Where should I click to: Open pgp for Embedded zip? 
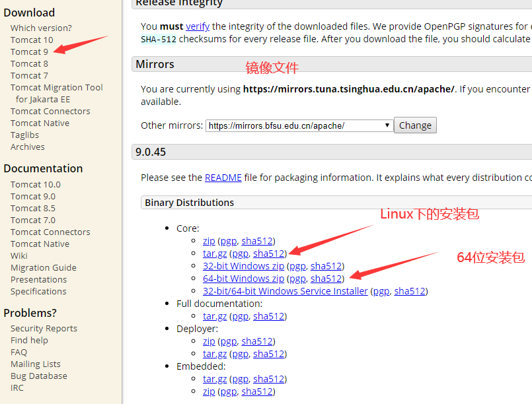coord(229,391)
